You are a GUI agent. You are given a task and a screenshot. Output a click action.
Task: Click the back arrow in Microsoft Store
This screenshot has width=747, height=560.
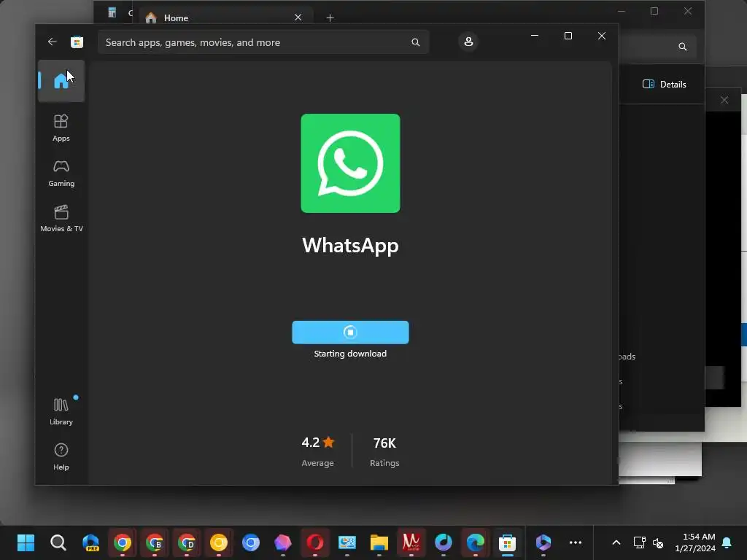[x=52, y=42]
